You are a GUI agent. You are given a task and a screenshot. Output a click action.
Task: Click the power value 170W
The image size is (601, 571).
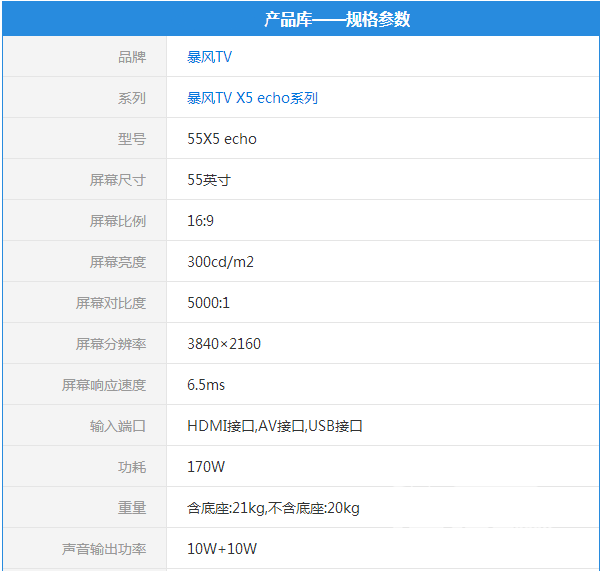coord(206,467)
